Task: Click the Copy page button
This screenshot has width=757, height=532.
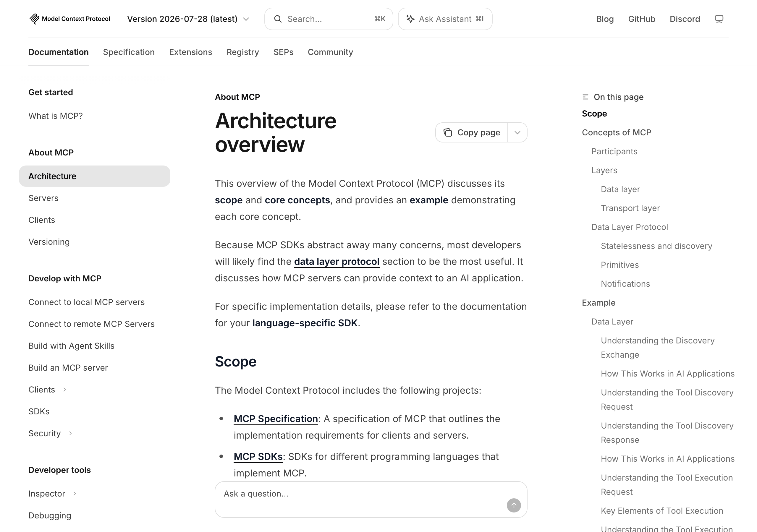Action: click(x=472, y=132)
